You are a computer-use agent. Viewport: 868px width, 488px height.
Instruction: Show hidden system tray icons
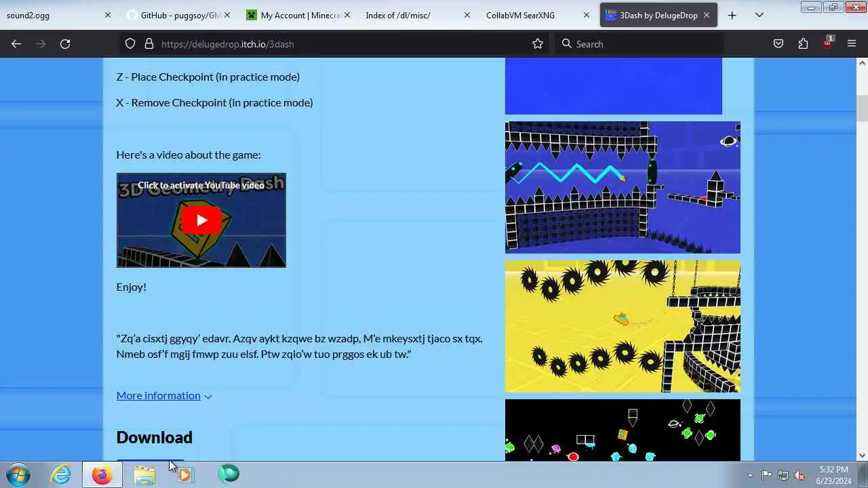[x=750, y=475]
